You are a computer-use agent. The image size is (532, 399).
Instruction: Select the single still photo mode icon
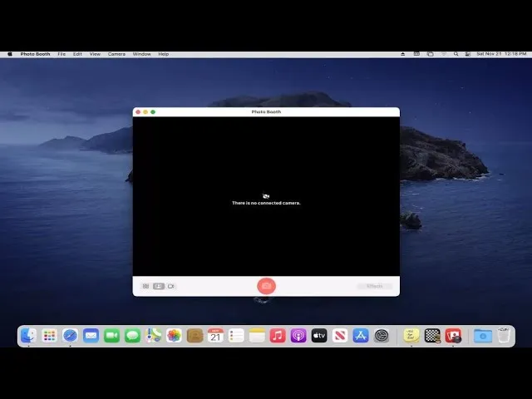(x=159, y=286)
